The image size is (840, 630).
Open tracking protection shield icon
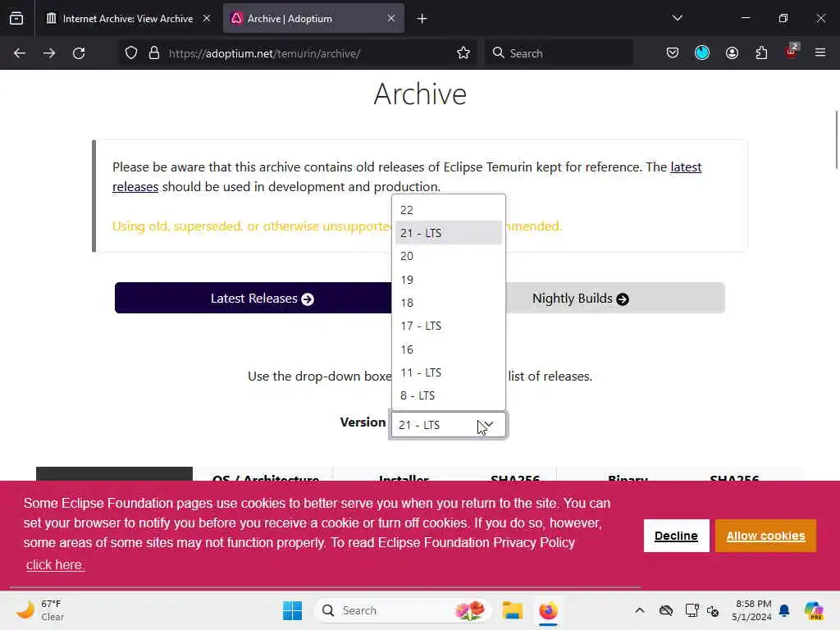point(131,53)
